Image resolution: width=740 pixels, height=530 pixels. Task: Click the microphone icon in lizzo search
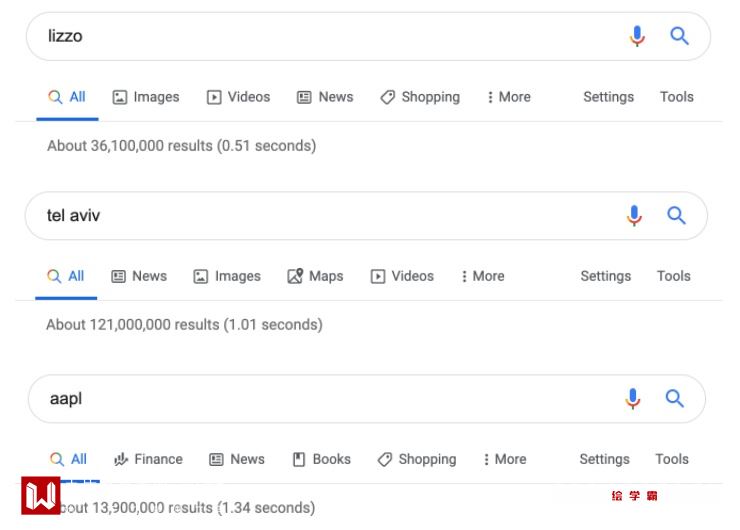point(637,37)
